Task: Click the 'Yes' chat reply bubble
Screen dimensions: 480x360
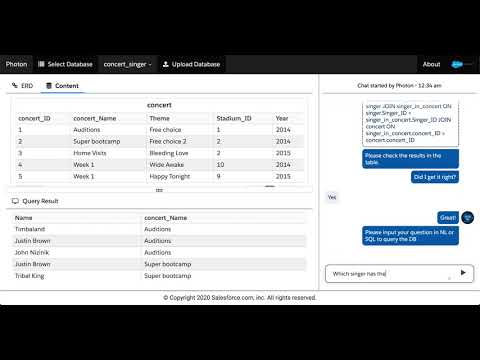Action: click(332, 197)
